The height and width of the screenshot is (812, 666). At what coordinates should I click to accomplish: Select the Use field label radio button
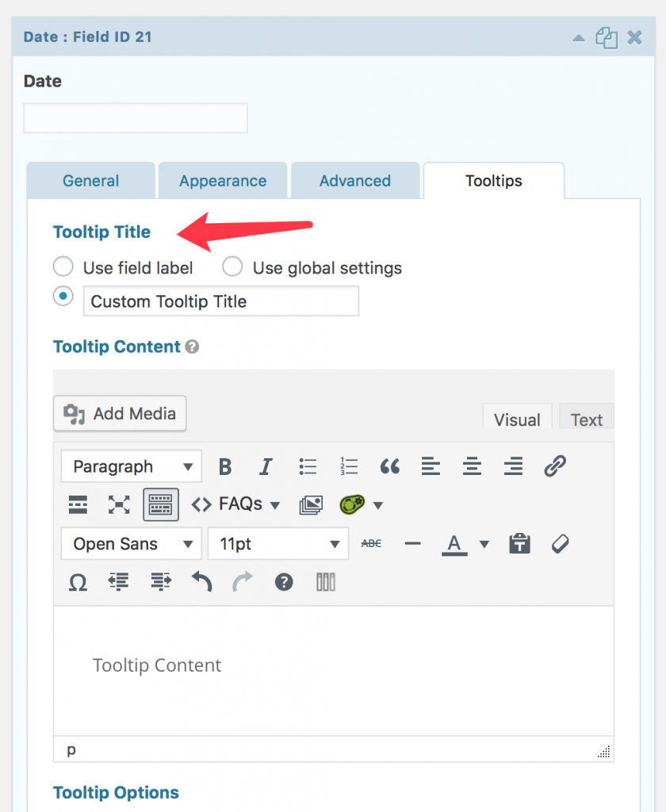[x=63, y=266]
